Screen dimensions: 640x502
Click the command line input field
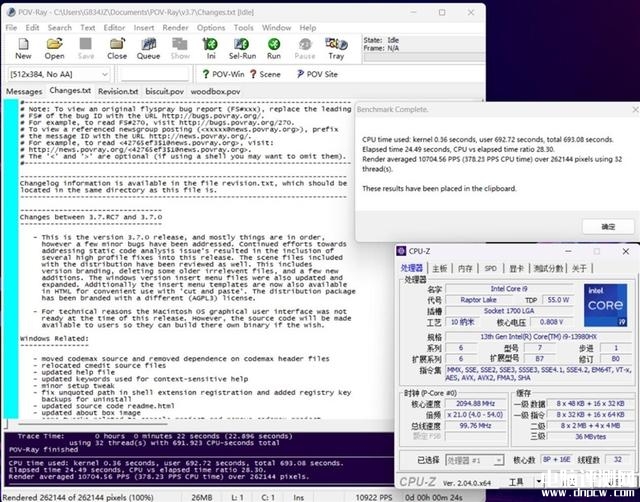155,74
